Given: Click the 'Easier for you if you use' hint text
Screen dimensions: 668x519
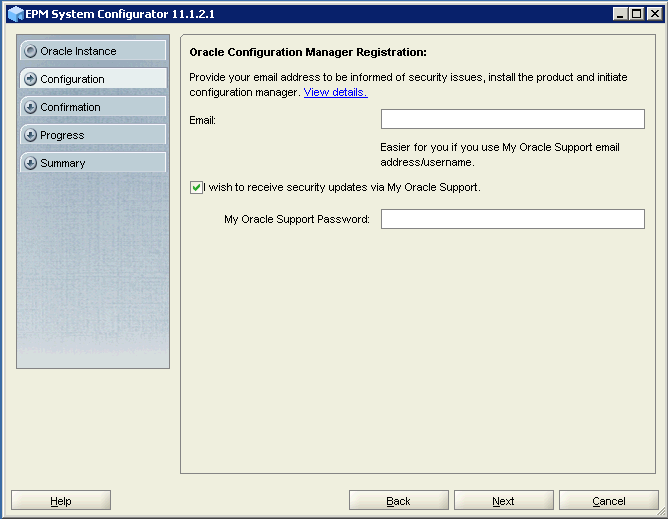Looking at the screenshot, I should pyautogui.click(x=500, y=155).
